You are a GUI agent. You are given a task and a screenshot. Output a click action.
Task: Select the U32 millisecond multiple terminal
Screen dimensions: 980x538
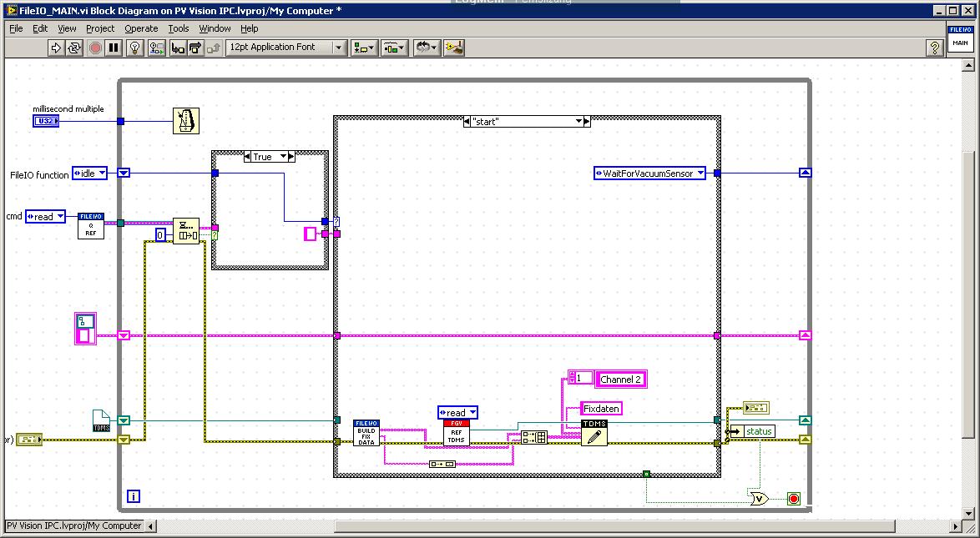coord(46,121)
